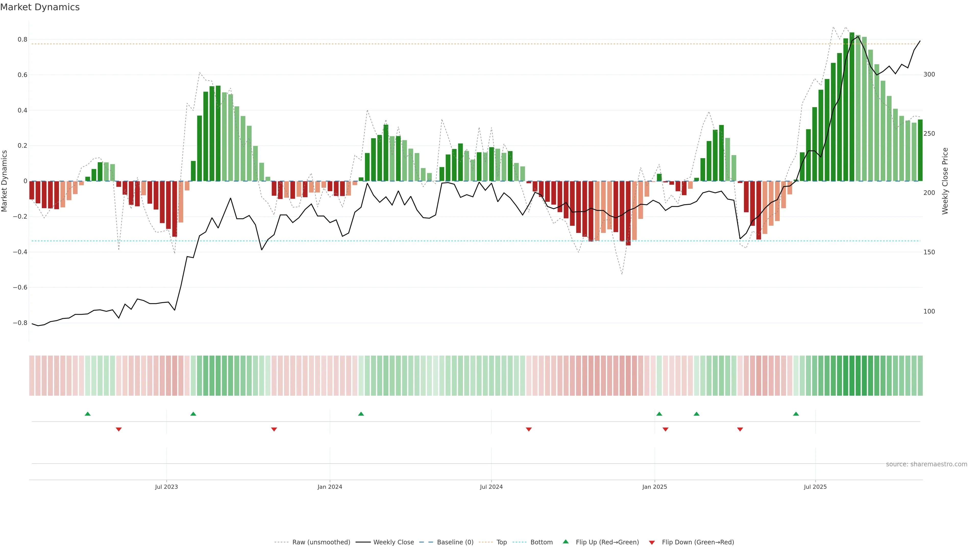Toggle the Bottom legend entry

(x=541, y=542)
